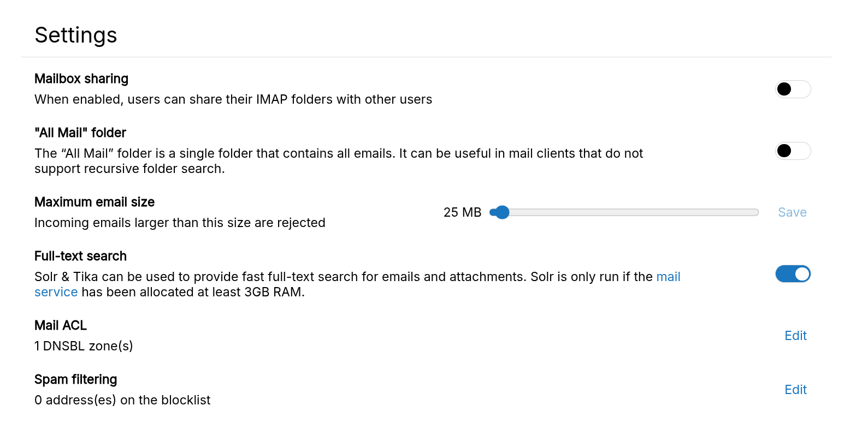Turn on the "All Mail" folder switch
Image resolution: width=868 pixels, height=447 pixels.
pyautogui.click(x=793, y=151)
